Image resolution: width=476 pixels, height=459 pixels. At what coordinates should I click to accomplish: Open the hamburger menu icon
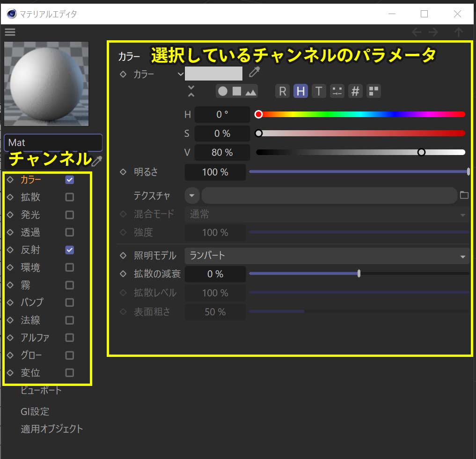coord(10,32)
